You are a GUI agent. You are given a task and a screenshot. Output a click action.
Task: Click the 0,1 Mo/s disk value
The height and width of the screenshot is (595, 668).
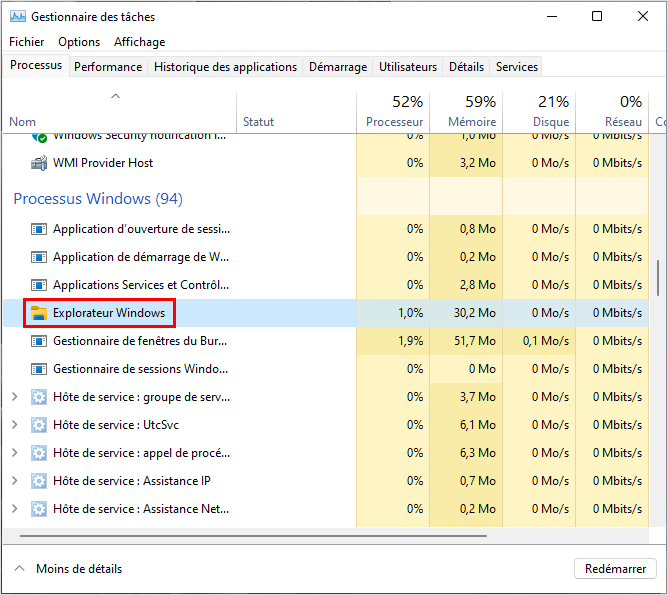546,341
